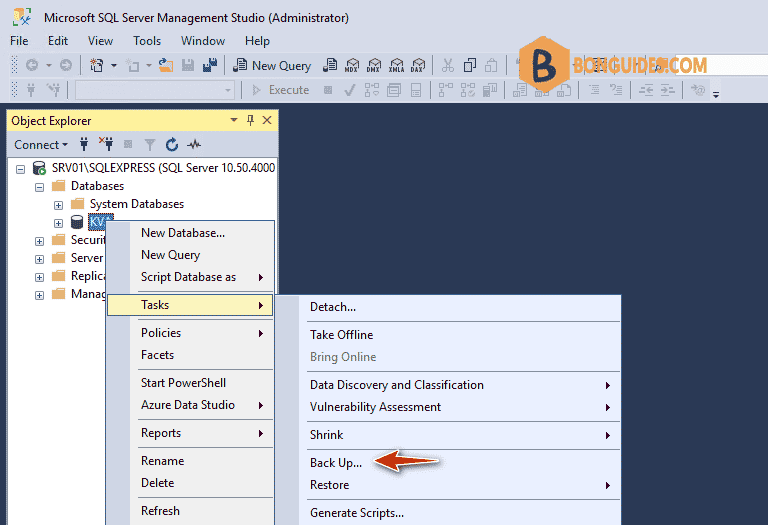The image size is (768, 525).
Task: Click the DMX query icon in the toolbar
Action: pyautogui.click(x=374, y=65)
